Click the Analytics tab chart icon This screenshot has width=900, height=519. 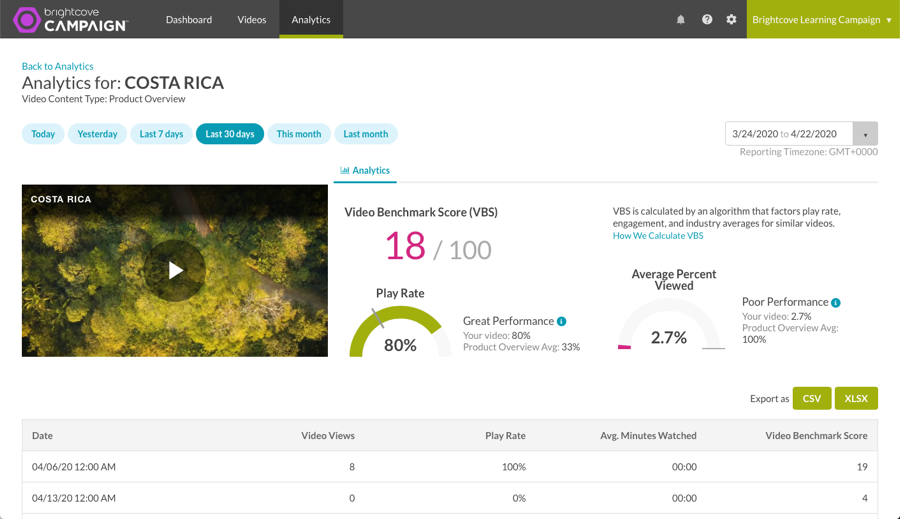click(344, 171)
